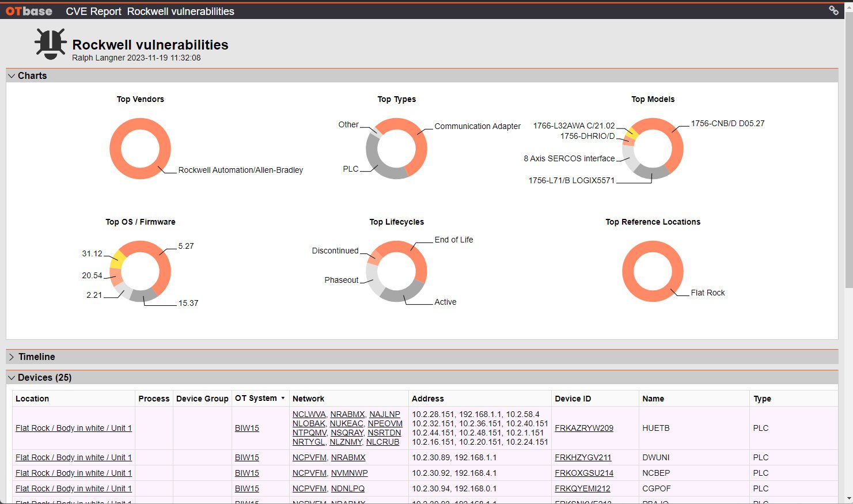Click the Top Vendors donut chart

[140, 125]
